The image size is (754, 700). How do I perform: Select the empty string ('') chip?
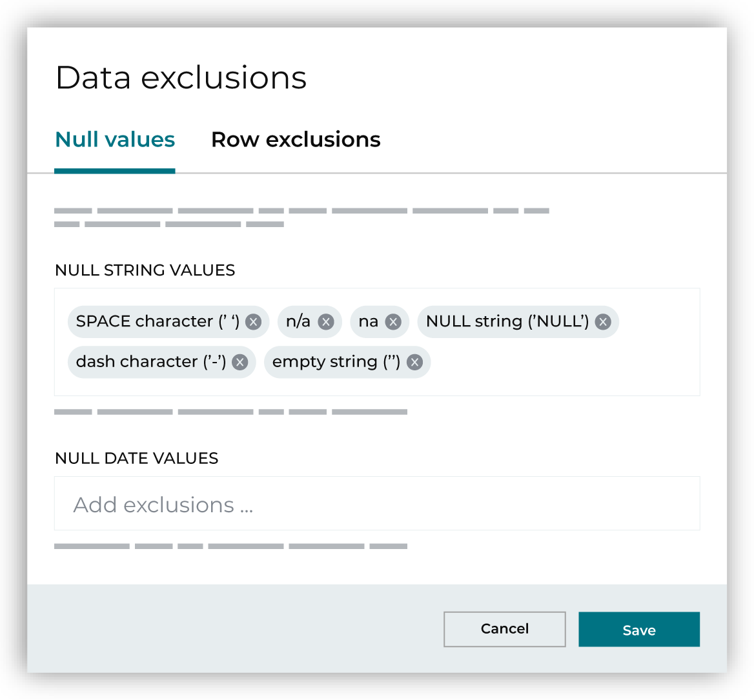(x=335, y=362)
